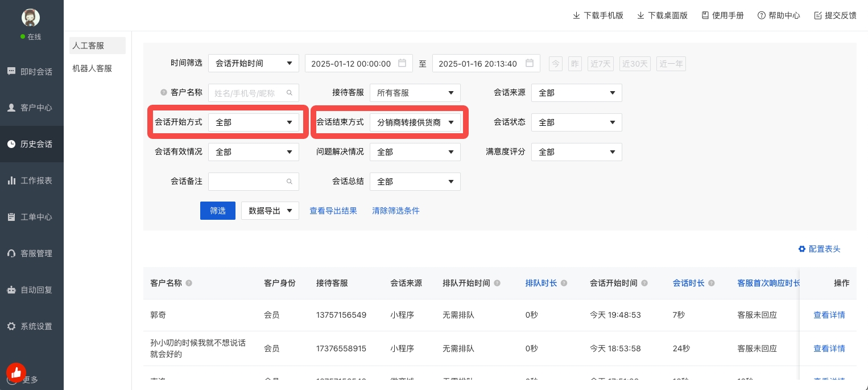This screenshot has height=390, width=868.
Task: Select 昨 quick date button
Action: tap(575, 64)
